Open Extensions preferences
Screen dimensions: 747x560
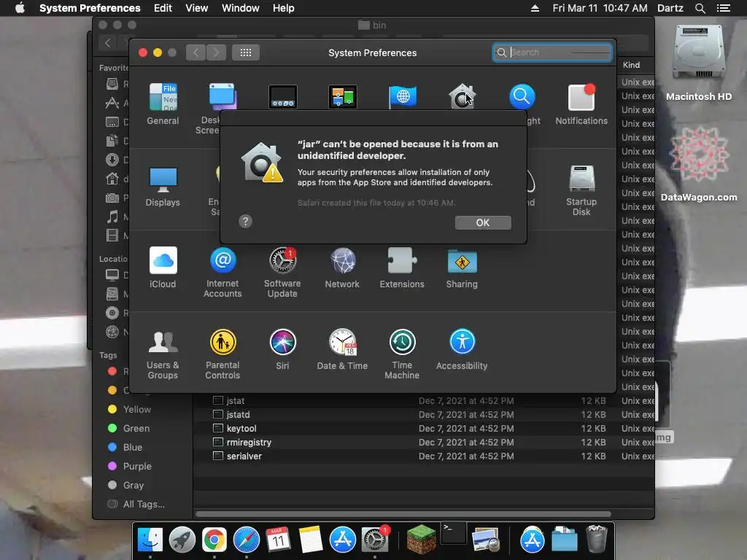pyautogui.click(x=402, y=267)
